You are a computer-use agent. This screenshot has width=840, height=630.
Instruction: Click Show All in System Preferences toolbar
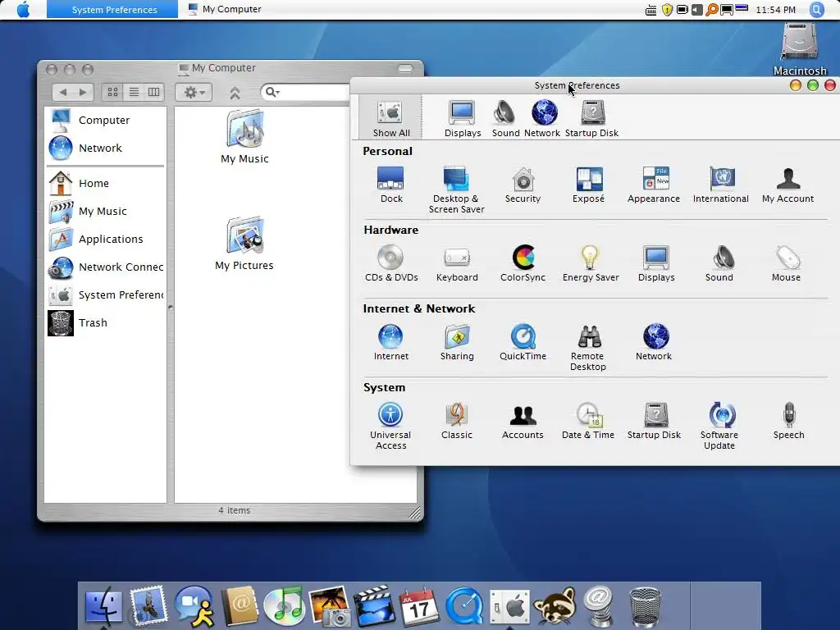[391, 118]
